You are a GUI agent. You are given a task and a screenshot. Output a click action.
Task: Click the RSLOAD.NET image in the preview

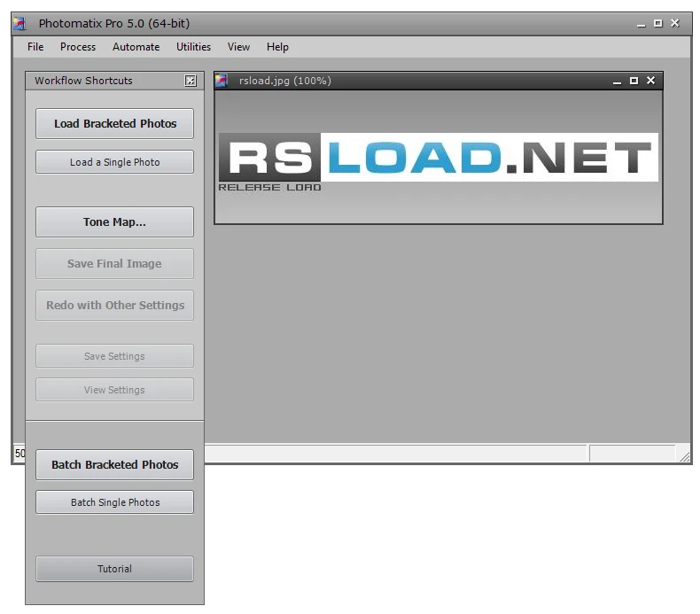tap(438, 158)
